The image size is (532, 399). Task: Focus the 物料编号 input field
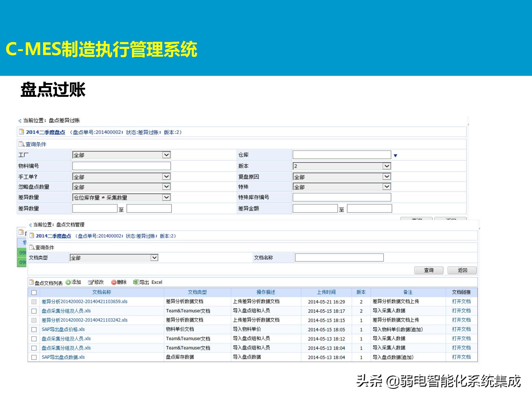click(122, 166)
